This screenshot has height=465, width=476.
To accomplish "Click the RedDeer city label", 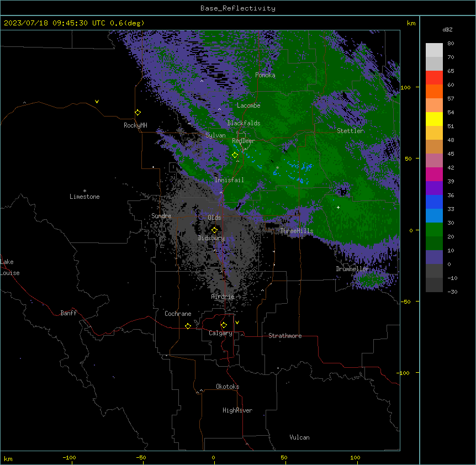I will click(x=244, y=141).
